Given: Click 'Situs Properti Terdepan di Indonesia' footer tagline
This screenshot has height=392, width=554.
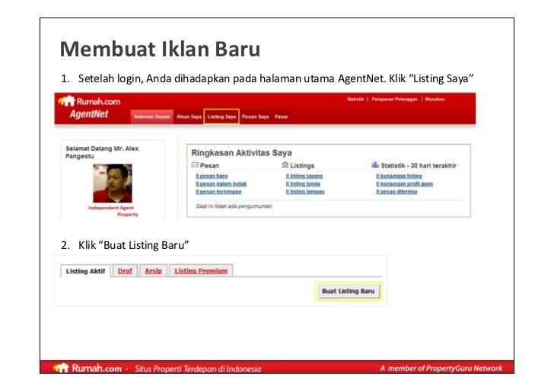Looking at the screenshot, I should point(198,368).
